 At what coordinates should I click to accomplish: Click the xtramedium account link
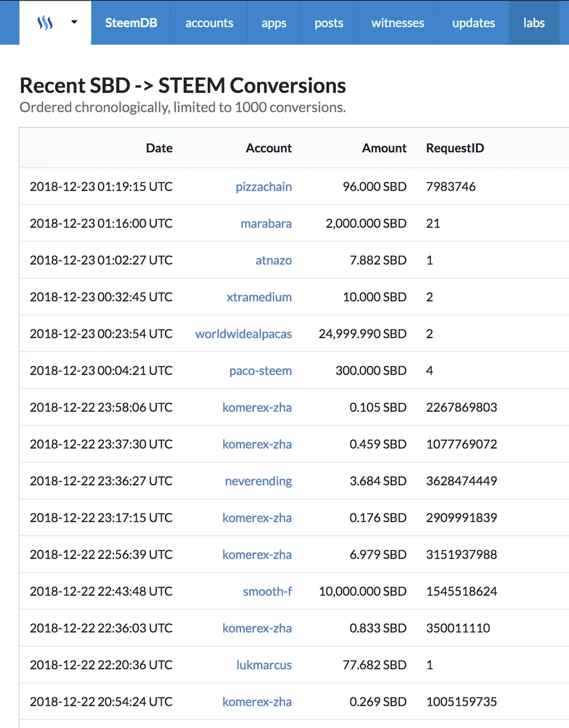tap(259, 297)
